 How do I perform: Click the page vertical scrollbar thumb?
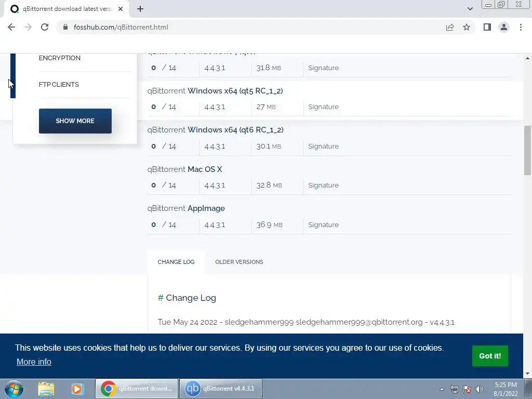[x=527, y=150]
